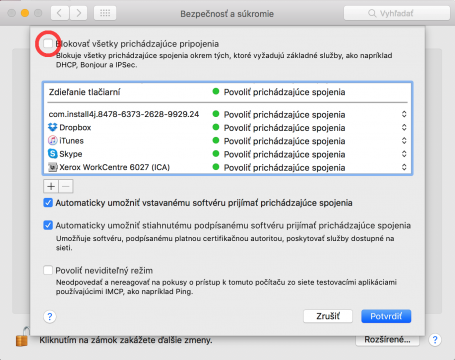The width and height of the screenshot is (455, 360).
Task: Click Povoliť prichádzajúce spojenia for Zdieľanie tlačiarní
Action: 284,92
